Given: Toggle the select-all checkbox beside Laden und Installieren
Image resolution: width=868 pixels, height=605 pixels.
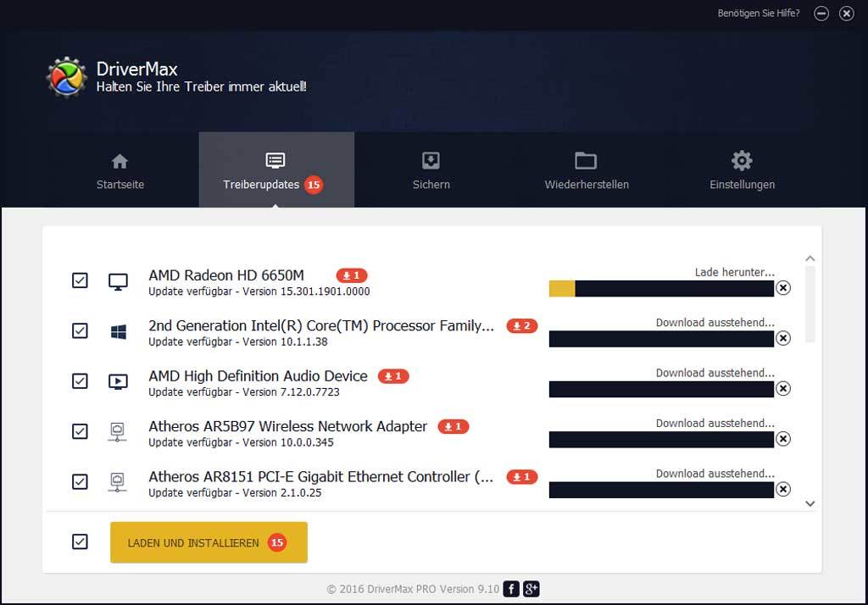Looking at the screenshot, I should click(80, 541).
